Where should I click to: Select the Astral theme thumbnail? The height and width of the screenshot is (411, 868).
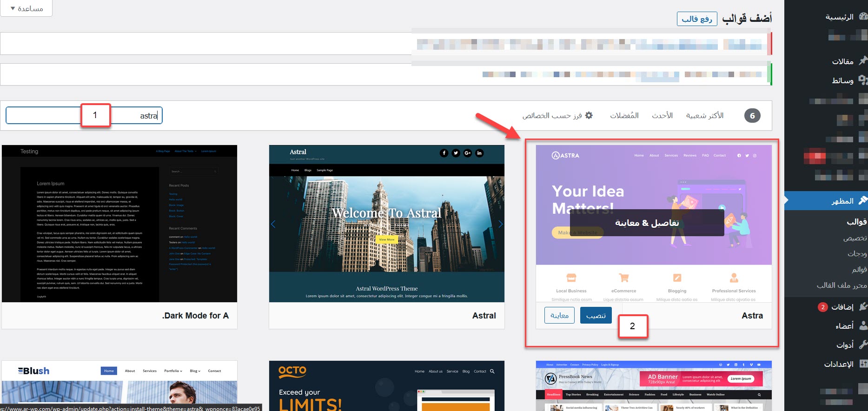pyautogui.click(x=386, y=224)
